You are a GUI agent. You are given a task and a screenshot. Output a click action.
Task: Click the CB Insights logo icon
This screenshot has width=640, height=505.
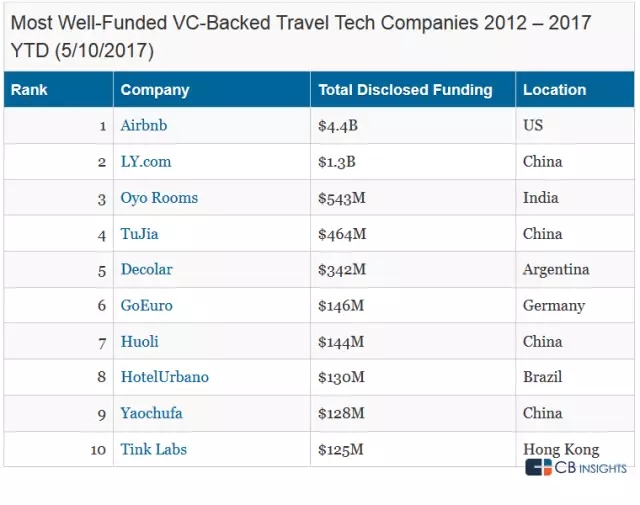pyautogui.click(x=538, y=467)
